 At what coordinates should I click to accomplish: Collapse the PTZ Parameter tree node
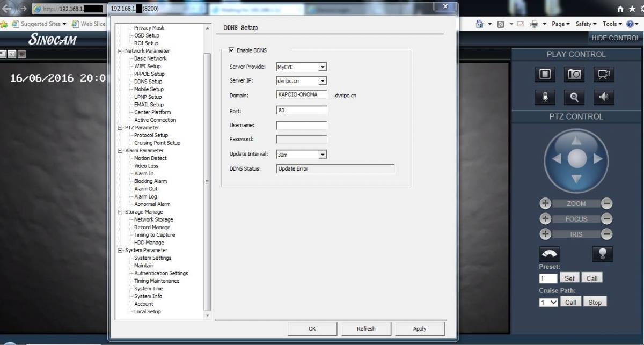pyautogui.click(x=120, y=128)
